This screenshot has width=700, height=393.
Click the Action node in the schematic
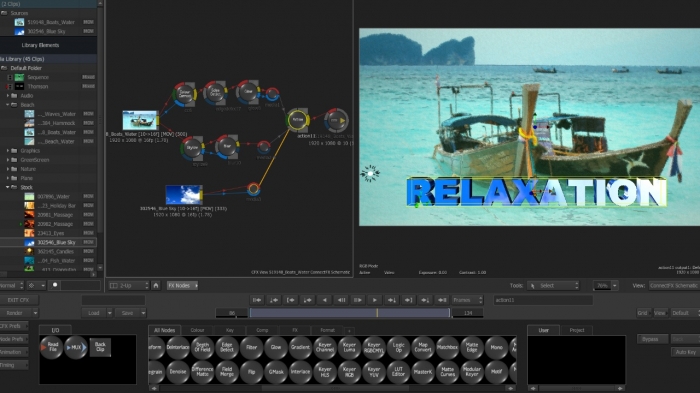point(297,120)
